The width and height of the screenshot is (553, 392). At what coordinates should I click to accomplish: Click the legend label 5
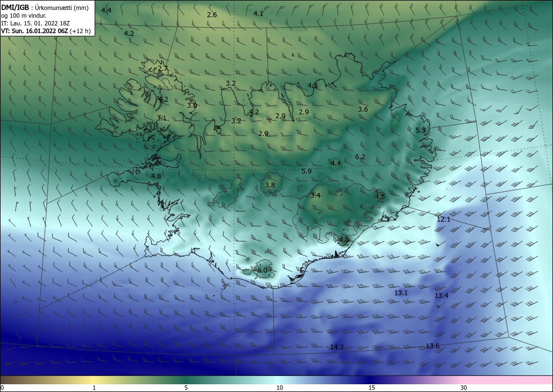[x=186, y=388]
